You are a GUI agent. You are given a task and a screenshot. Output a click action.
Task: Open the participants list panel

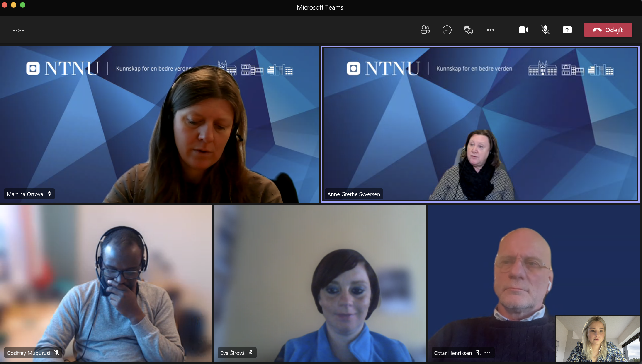click(425, 30)
